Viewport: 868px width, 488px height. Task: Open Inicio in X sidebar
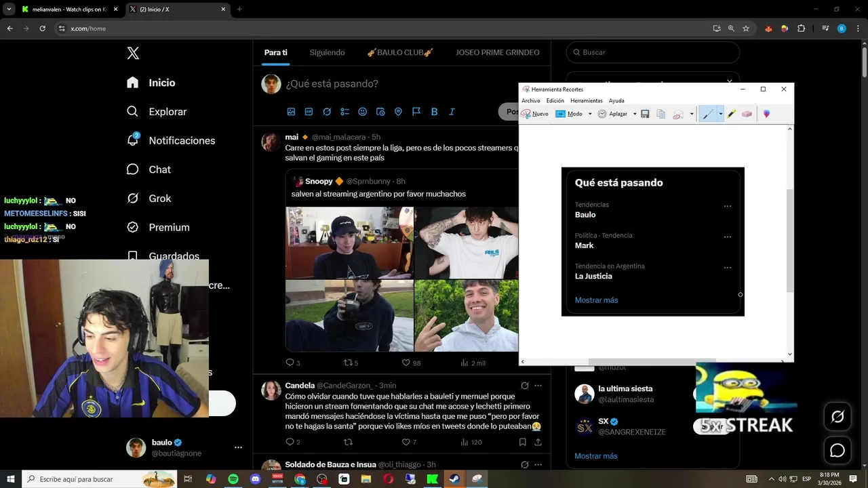pyautogui.click(x=151, y=83)
